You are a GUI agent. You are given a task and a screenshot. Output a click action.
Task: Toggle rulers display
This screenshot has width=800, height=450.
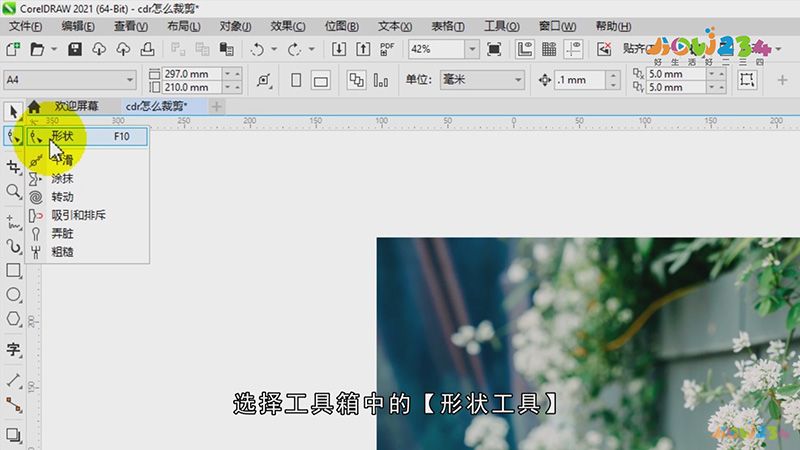[x=524, y=49]
